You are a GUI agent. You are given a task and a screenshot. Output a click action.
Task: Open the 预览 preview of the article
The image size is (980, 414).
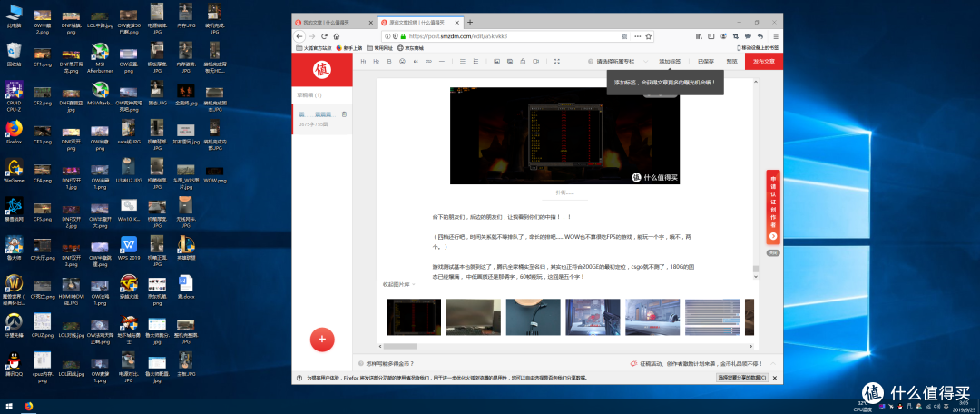(731, 62)
